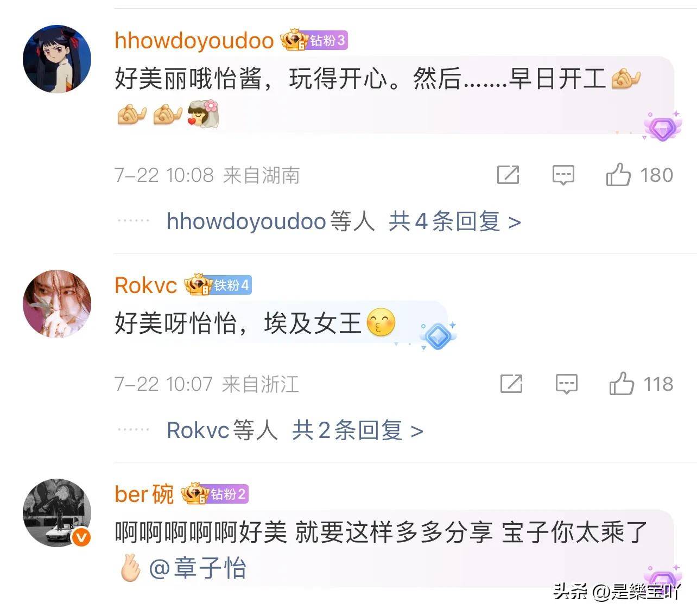This screenshot has height=616, width=697.
Task: Tap the comment icon under Rokvc's post
Action: tap(566, 384)
